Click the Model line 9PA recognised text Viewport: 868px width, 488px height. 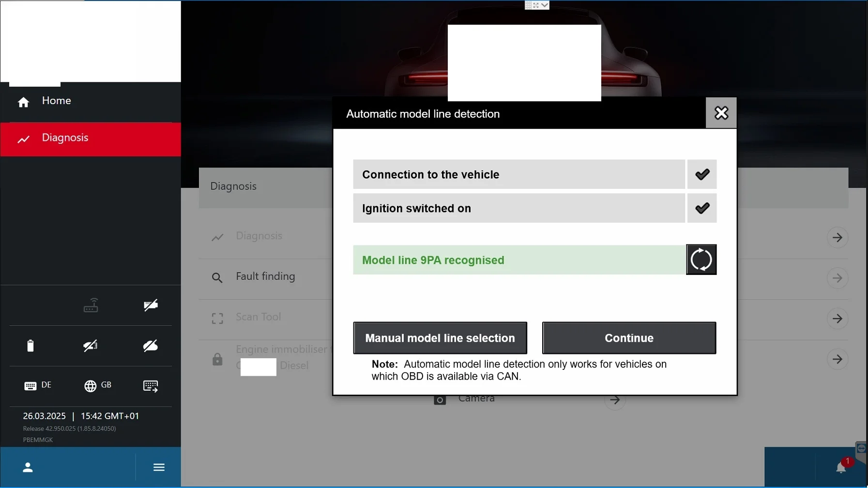433,260
